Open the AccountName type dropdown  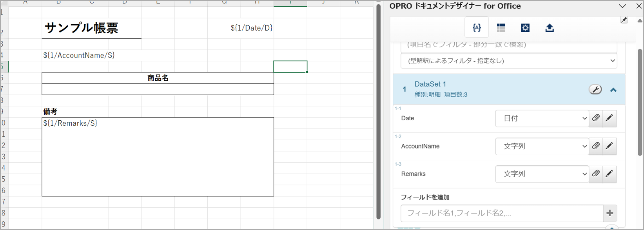542,146
